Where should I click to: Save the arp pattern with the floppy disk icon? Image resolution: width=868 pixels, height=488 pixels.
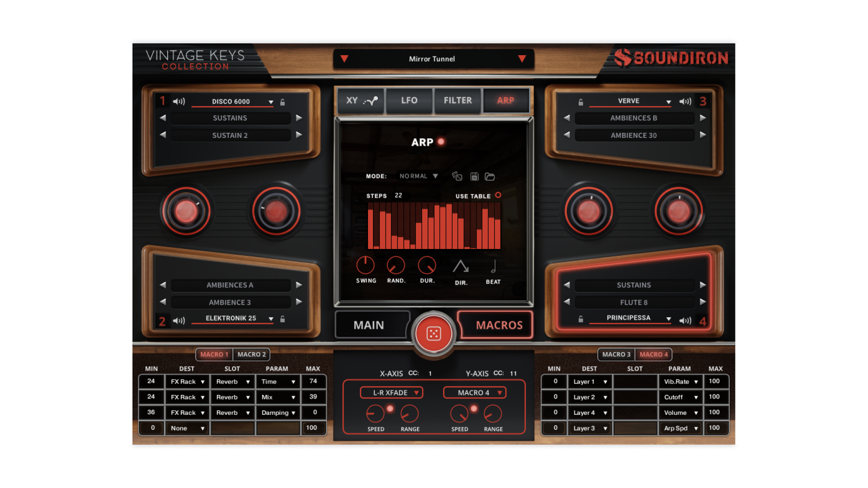click(x=474, y=177)
